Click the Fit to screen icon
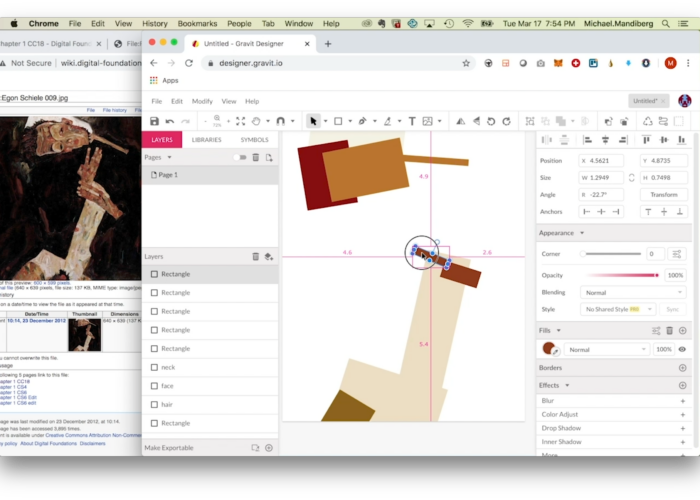 (x=241, y=121)
